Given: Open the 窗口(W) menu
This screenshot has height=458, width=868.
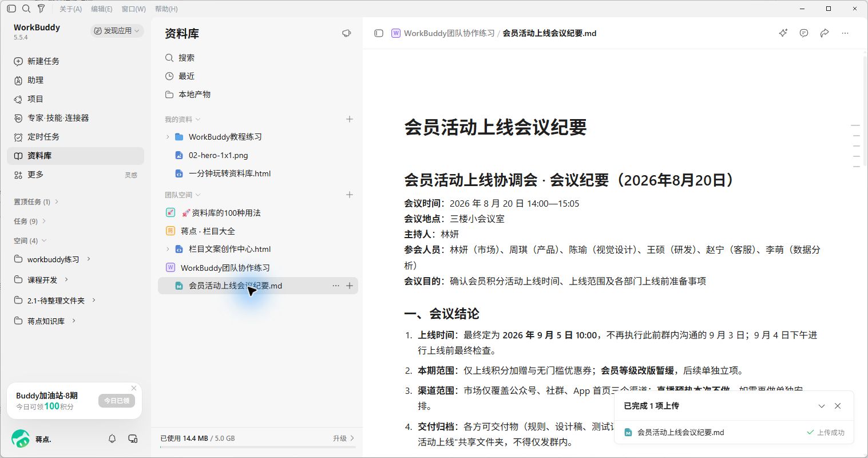Looking at the screenshot, I should [x=134, y=9].
